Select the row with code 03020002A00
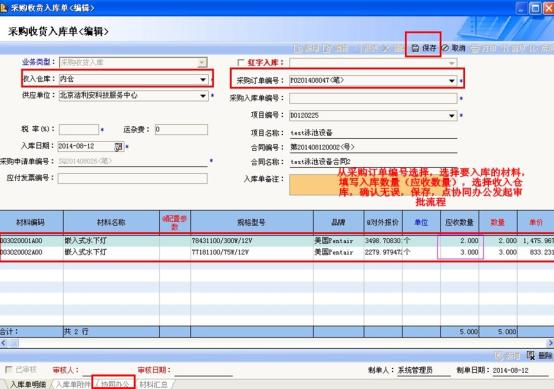554x389 pixels. coord(277,252)
